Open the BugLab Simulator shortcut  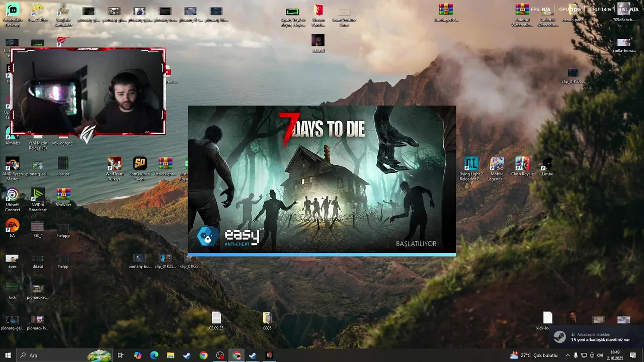[x=63, y=15]
